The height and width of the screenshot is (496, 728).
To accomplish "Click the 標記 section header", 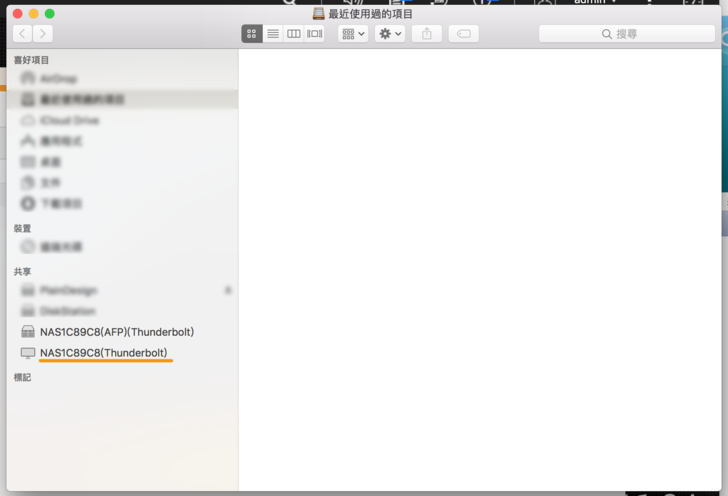I will click(22, 377).
